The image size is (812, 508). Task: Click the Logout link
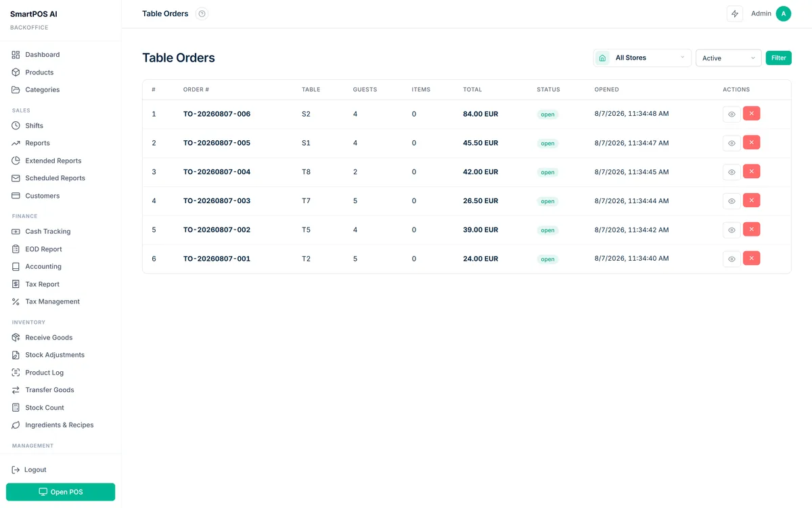point(29,470)
